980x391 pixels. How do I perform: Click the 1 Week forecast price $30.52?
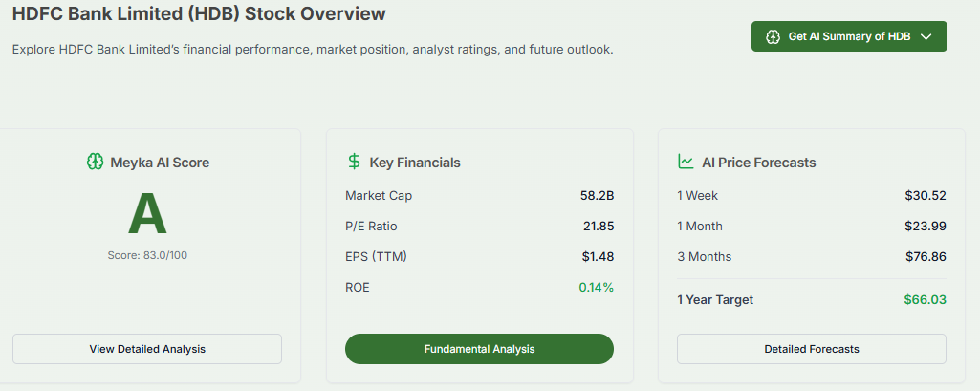click(926, 196)
